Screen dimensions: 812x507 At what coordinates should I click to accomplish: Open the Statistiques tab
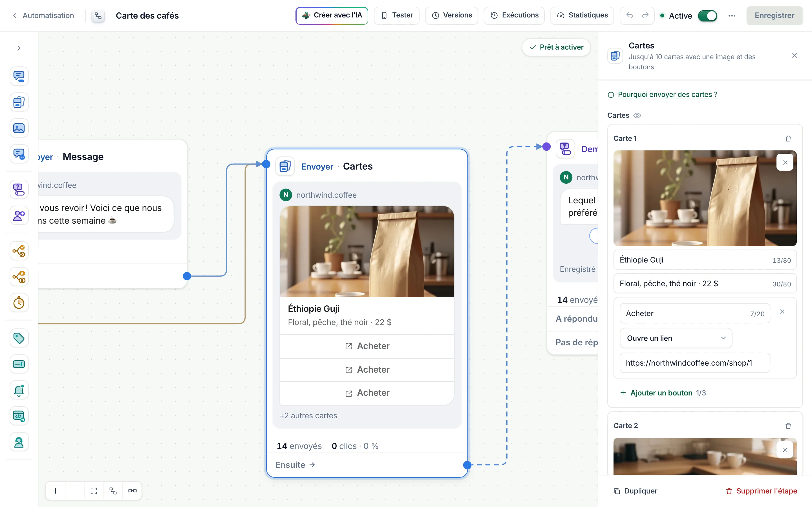coord(582,15)
